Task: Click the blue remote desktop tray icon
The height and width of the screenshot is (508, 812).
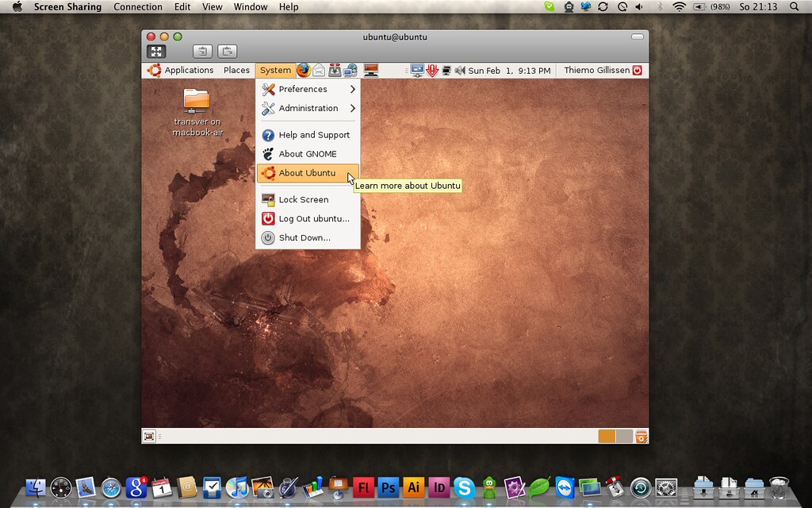Action: point(417,70)
